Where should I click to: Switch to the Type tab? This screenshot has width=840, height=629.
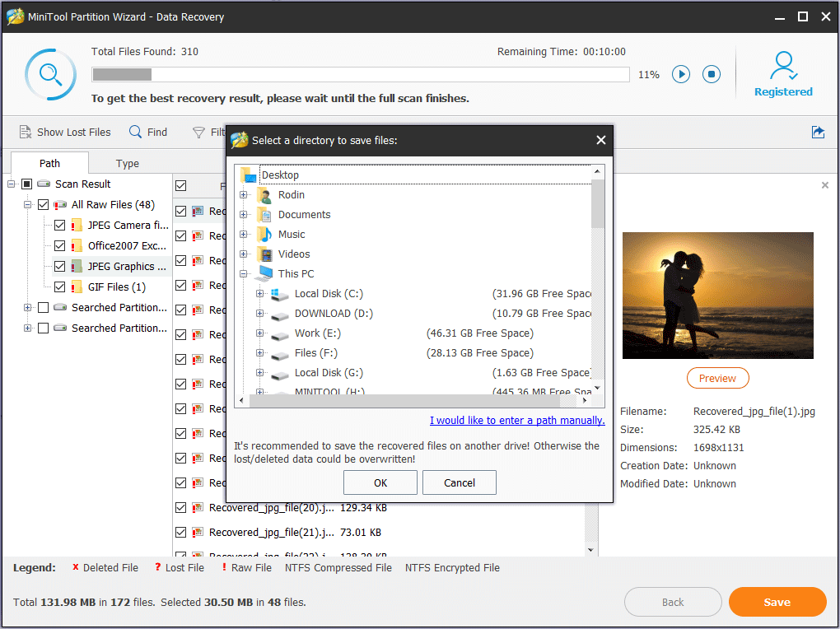click(x=128, y=163)
